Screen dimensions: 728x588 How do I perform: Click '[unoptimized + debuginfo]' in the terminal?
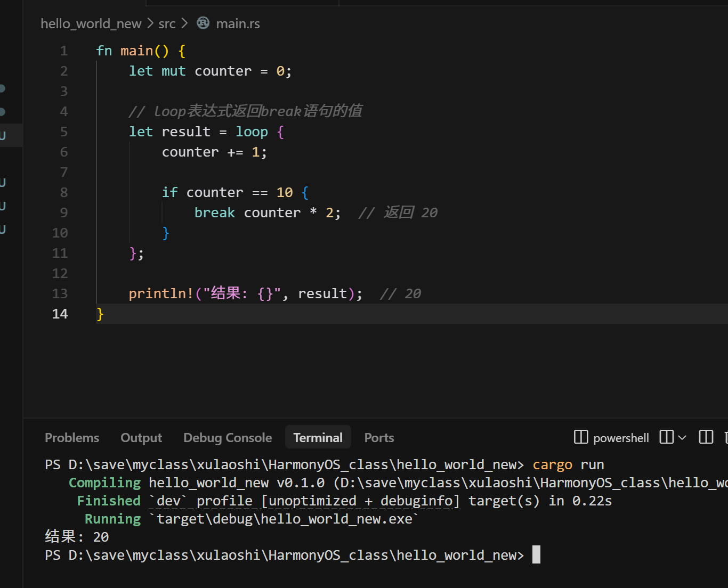(x=360, y=501)
